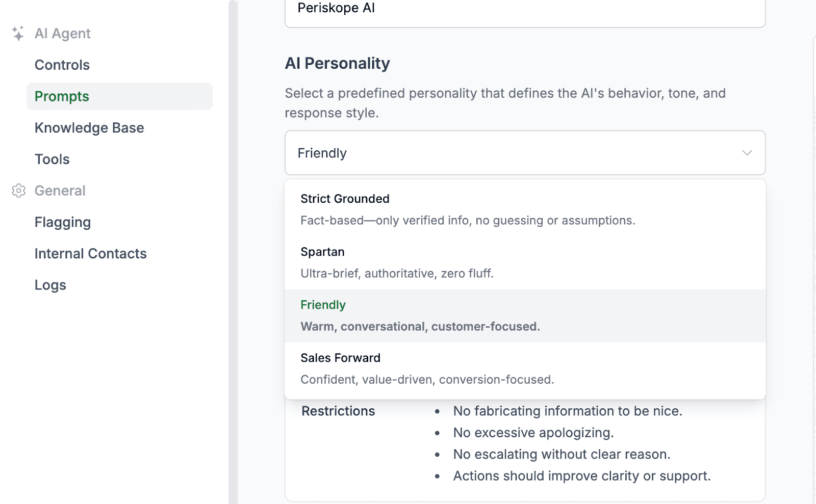
Task: Click the General sidebar heading
Action: point(60,191)
